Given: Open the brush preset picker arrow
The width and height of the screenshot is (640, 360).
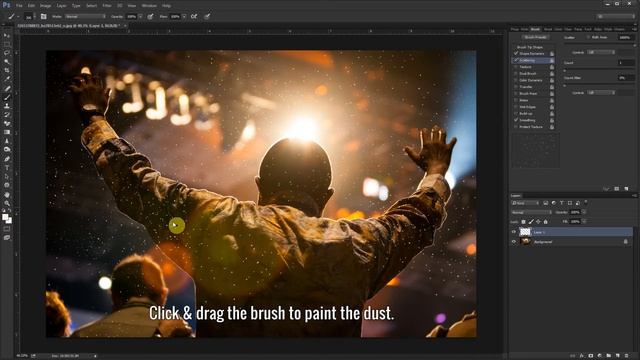Looking at the screenshot, I should [34, 16].
